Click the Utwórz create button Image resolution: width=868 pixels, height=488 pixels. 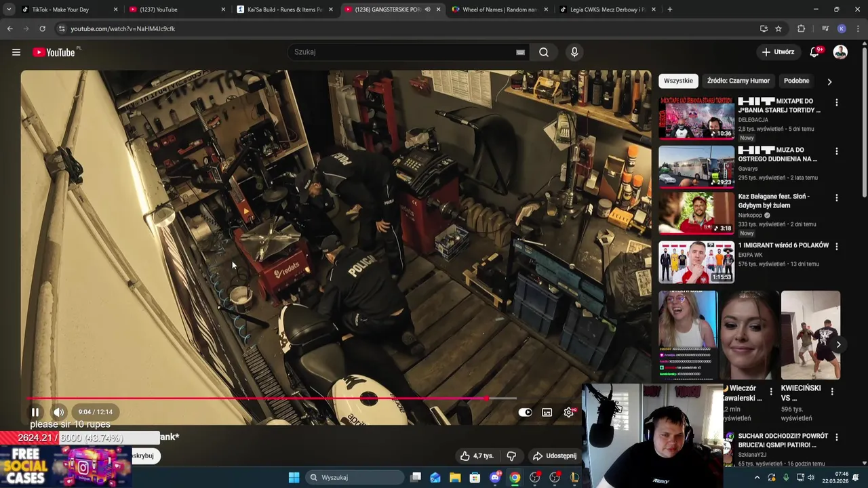[x=778, y=52]
